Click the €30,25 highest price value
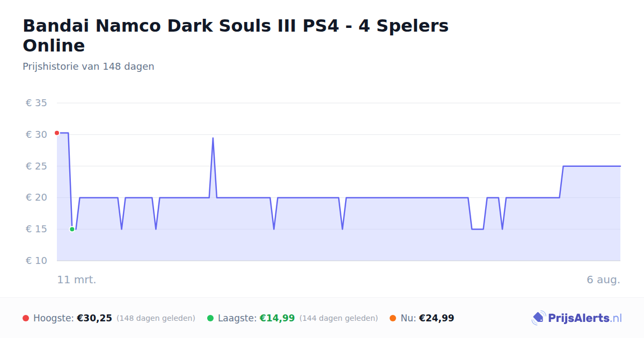This screenshot has height=338, width=644. (x=94, y=318)
